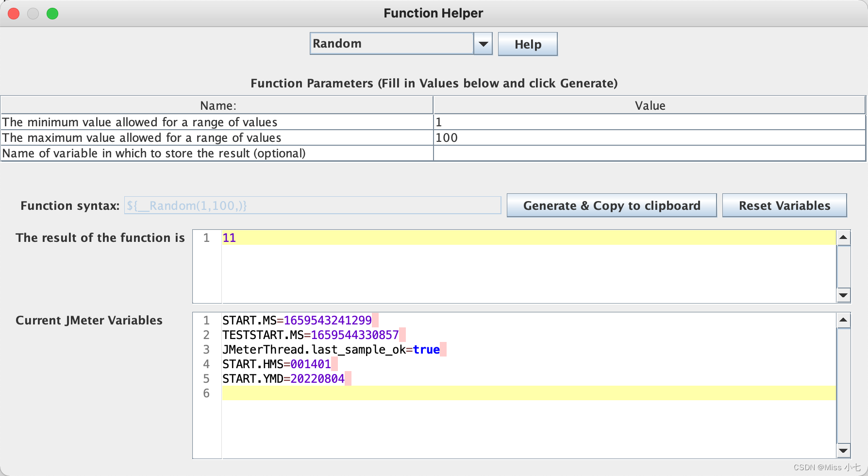Open the Random function dropdown arrow
The width and height of the screenshot is (868, 476).
[x=483, y=44]
